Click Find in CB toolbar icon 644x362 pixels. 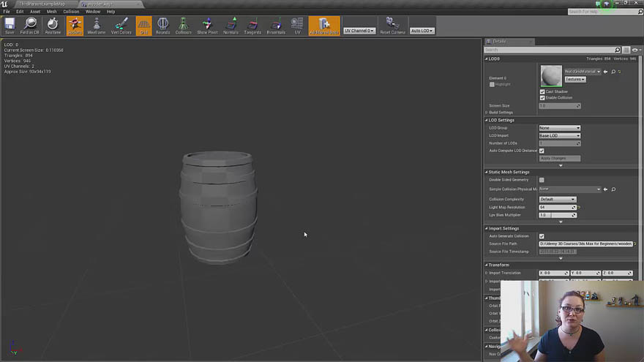click(x=29, y=26)
